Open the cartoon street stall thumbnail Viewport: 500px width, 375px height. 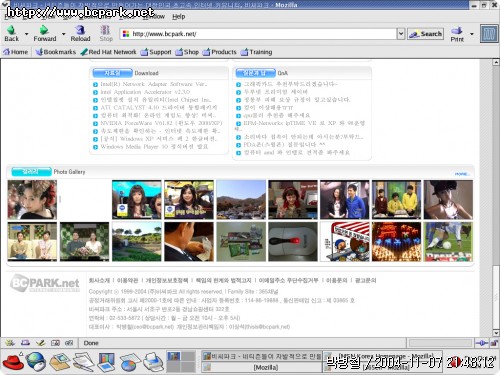(345, 241)
